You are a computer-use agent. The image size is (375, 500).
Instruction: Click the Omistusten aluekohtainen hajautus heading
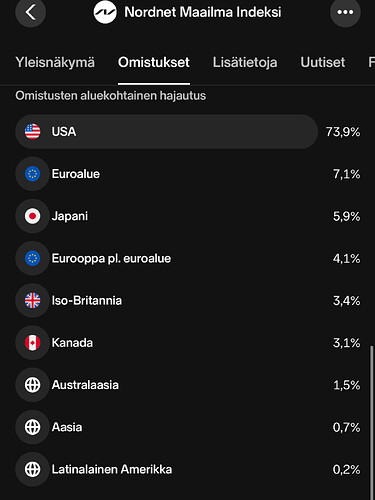[x=111, y=96]
